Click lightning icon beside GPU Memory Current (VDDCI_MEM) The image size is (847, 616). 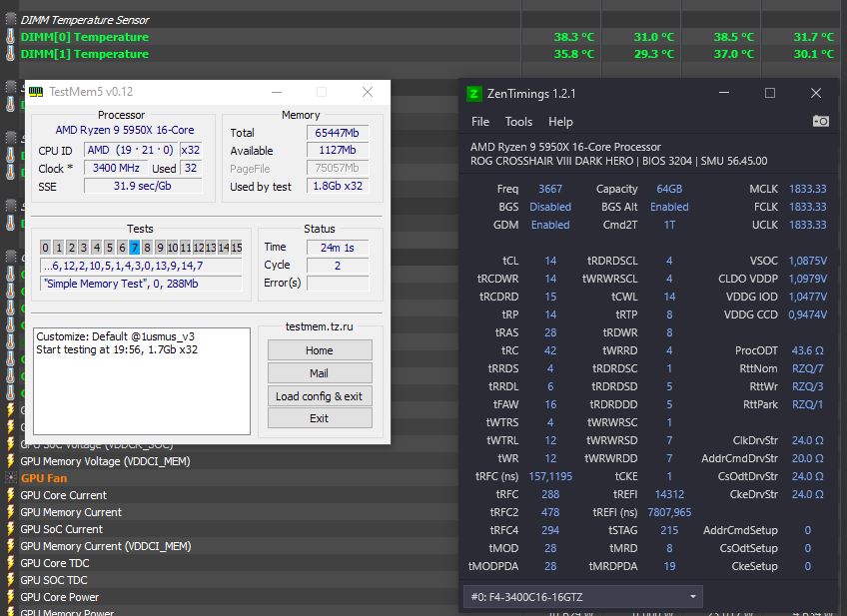click(x=10, y=546)
